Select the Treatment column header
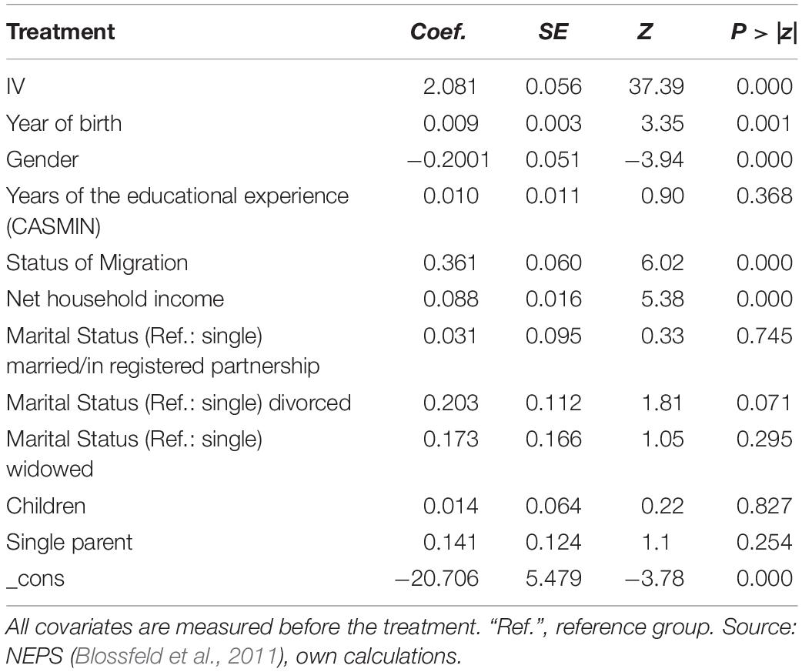 tap(60, 32)
